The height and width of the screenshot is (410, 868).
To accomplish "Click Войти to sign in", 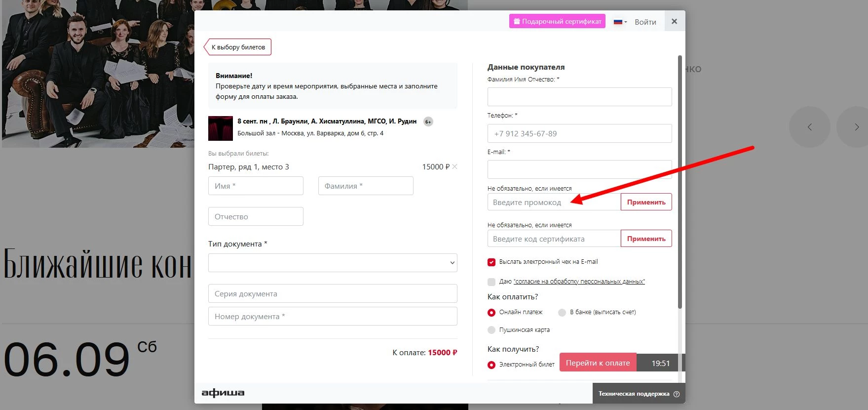I will point(645,22).
